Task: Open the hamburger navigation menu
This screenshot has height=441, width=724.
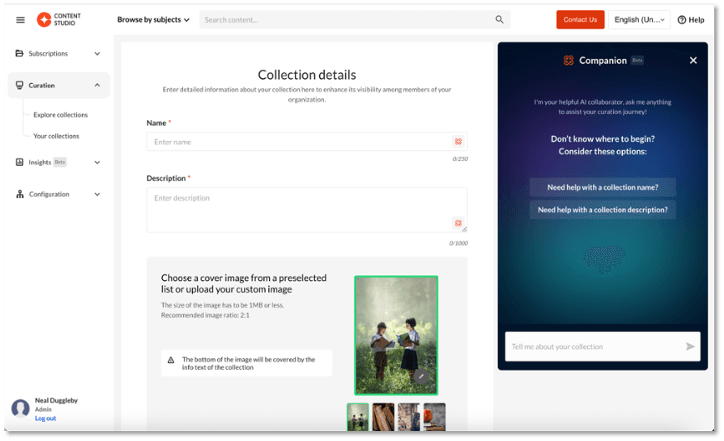Action: [20, 20]
